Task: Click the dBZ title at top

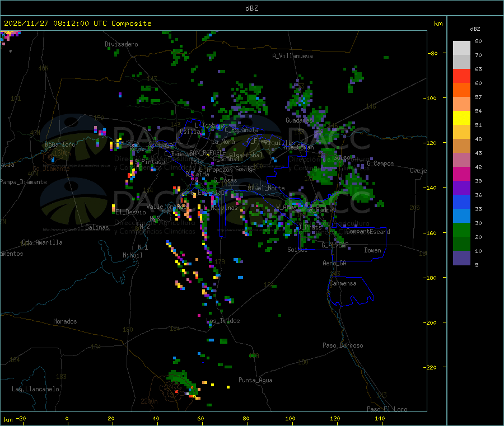Action: pos(251,8)
